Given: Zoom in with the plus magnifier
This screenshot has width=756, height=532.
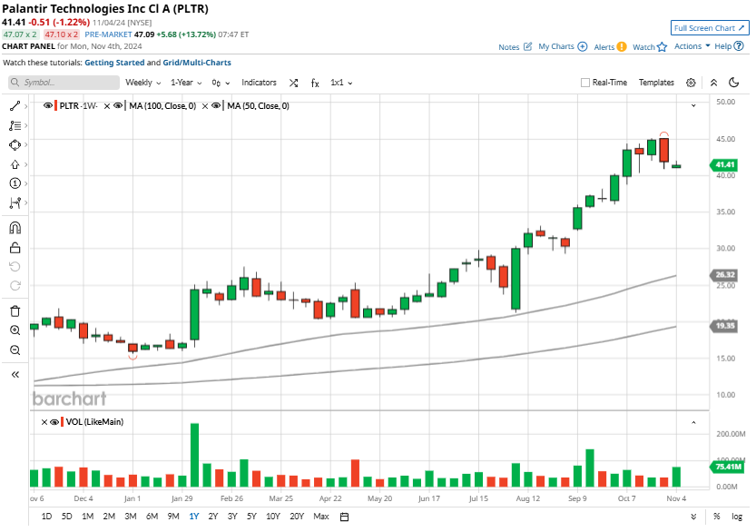Looking at the screenshot, I should pos(15,330).
